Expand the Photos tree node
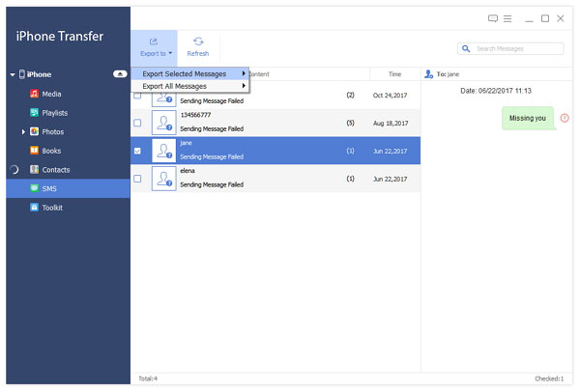 pos(23,131)
